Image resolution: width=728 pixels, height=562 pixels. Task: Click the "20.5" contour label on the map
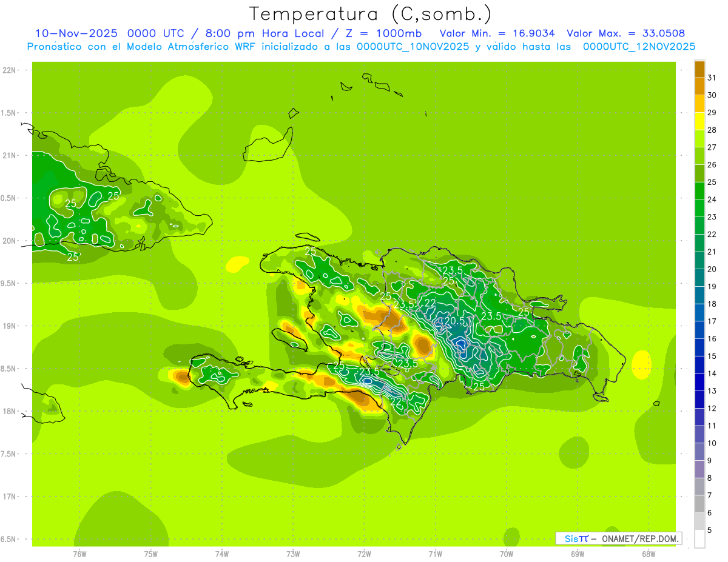click(455, 321)
